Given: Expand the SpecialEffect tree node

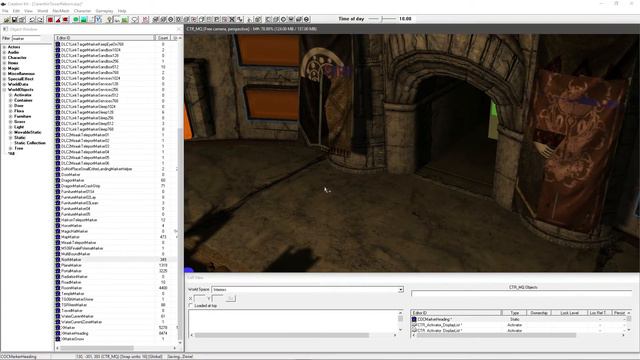Looking at the screenshot, I should [4, 79].
